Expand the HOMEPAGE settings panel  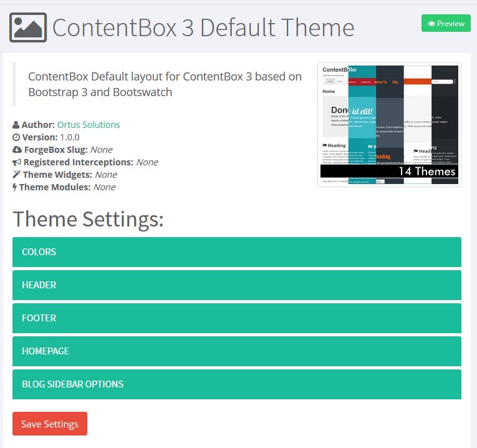point(237,351)
